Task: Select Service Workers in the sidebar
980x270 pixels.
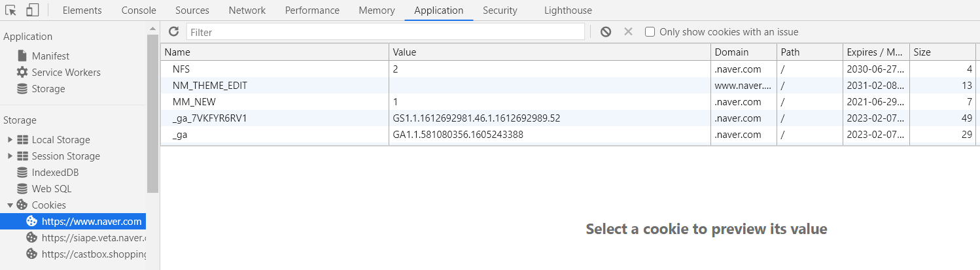Action: click(66, 73)
